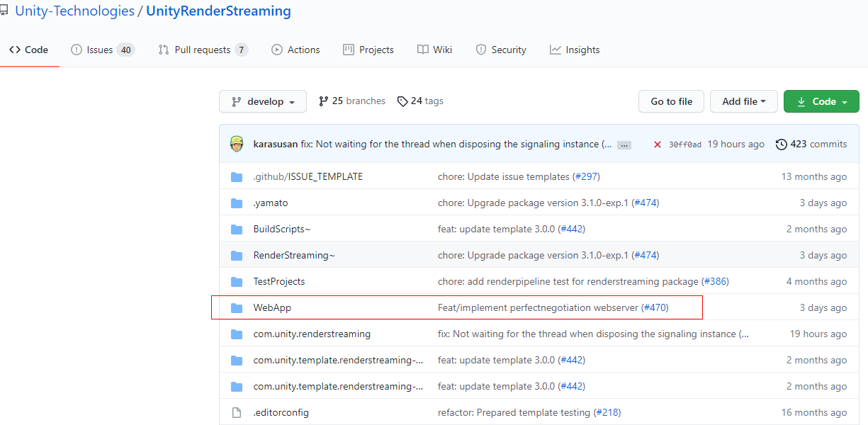Open the develop branch dropdown
The image size is (868, 425).
tap(263, 101)
